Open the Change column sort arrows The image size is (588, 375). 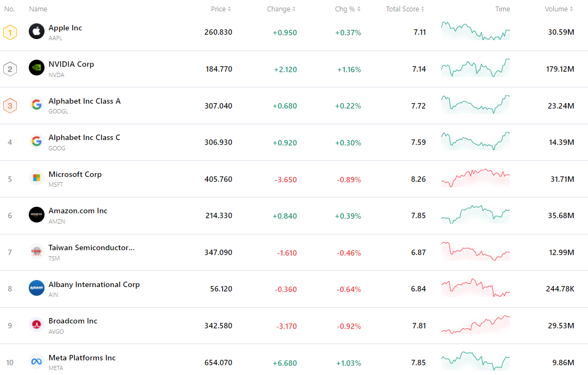pos(294,9)
